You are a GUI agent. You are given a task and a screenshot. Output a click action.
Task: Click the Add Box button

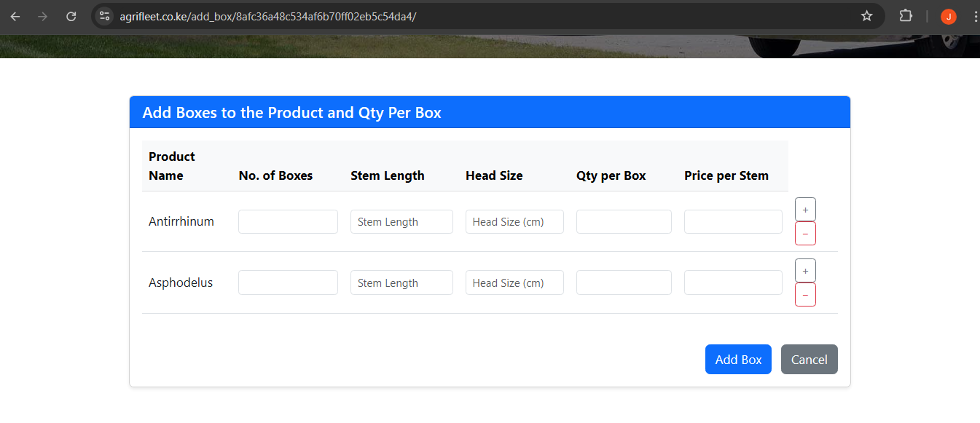pos(738,359)
